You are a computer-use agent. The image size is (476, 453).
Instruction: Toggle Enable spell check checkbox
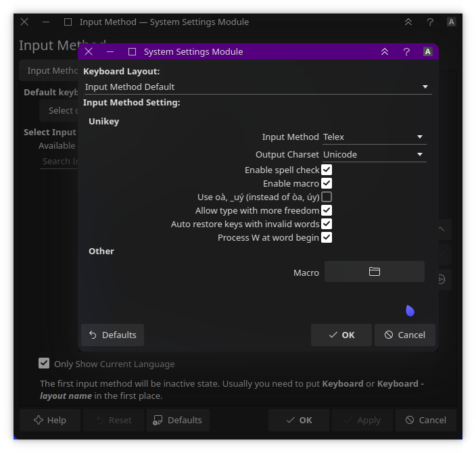[x=327, y=170]
